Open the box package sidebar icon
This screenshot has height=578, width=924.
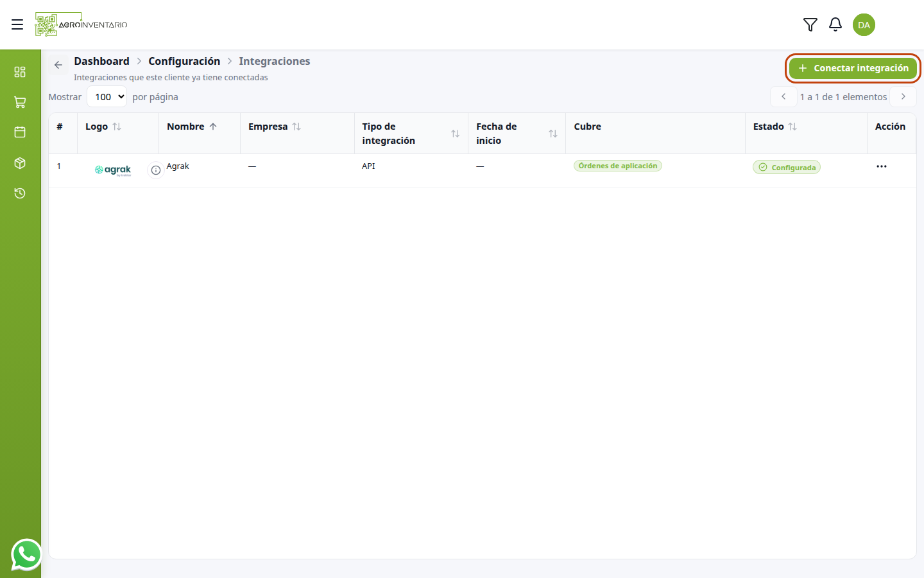click(x=20, y=163)
